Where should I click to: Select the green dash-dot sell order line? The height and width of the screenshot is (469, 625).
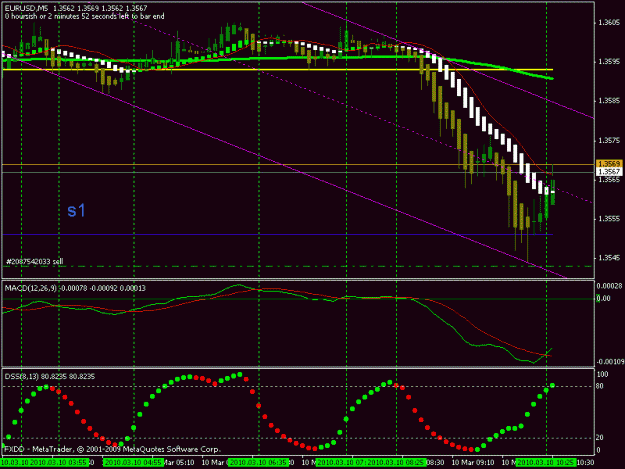tap(298, 266)
